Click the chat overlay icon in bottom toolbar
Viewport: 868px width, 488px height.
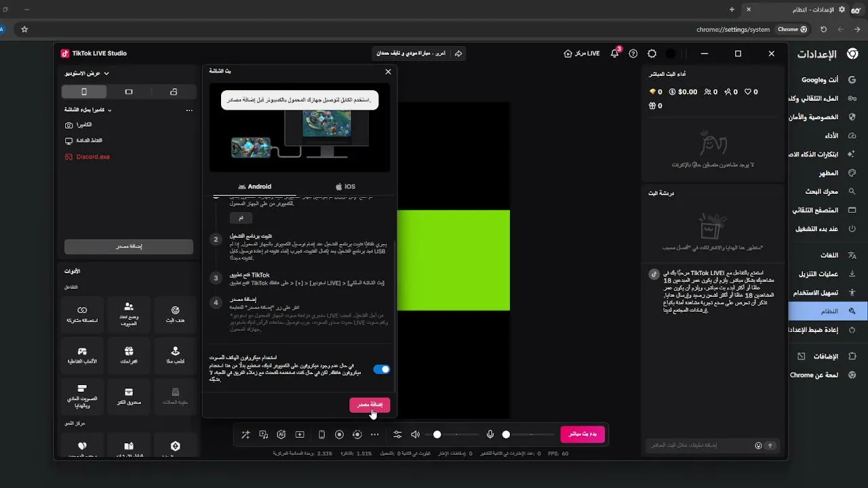pos(263,434)
